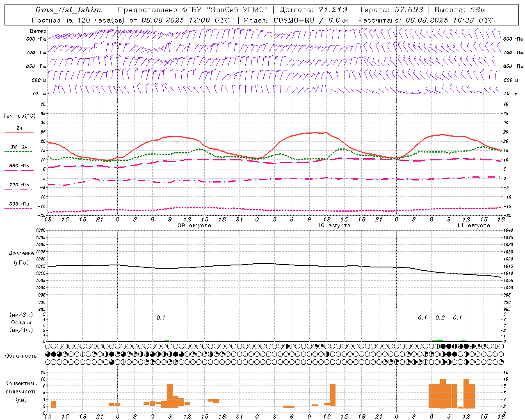
Task: Click the 11 августа date label
Action: (x=473, y=226)
